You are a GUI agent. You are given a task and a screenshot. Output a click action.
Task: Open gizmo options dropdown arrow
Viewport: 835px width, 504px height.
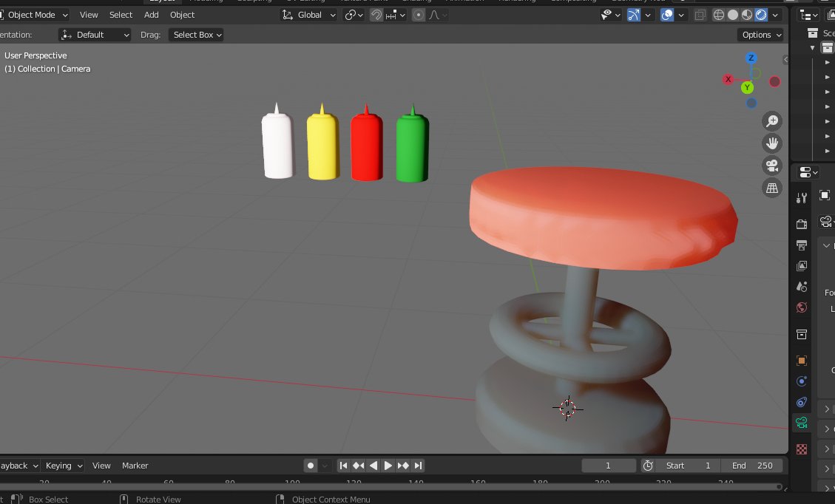(x=648, y=15)
